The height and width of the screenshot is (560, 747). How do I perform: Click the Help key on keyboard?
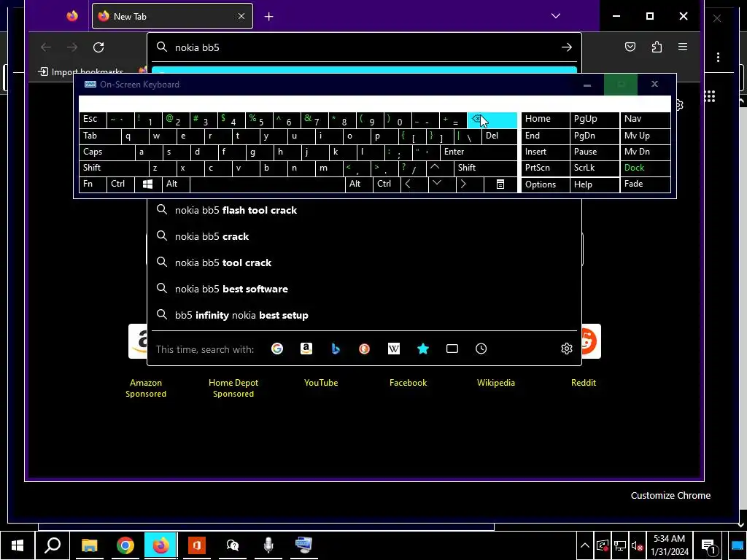595,184
